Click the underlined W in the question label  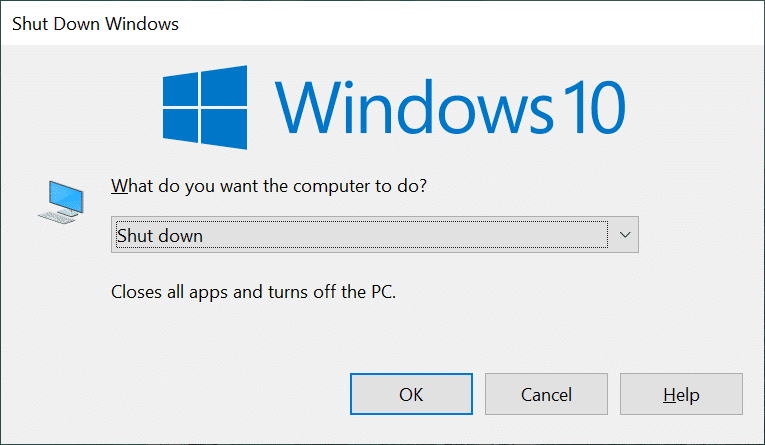(x=119, y=186)
